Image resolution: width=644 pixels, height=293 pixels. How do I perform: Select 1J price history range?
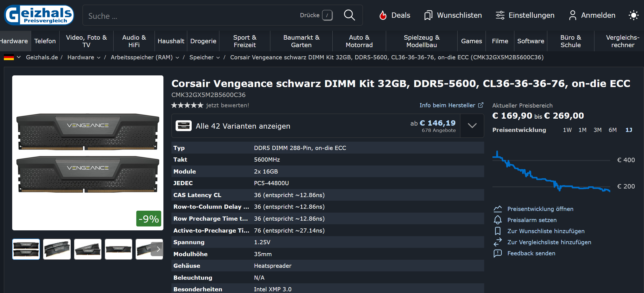pyautogui.click(x=629, y=130)
